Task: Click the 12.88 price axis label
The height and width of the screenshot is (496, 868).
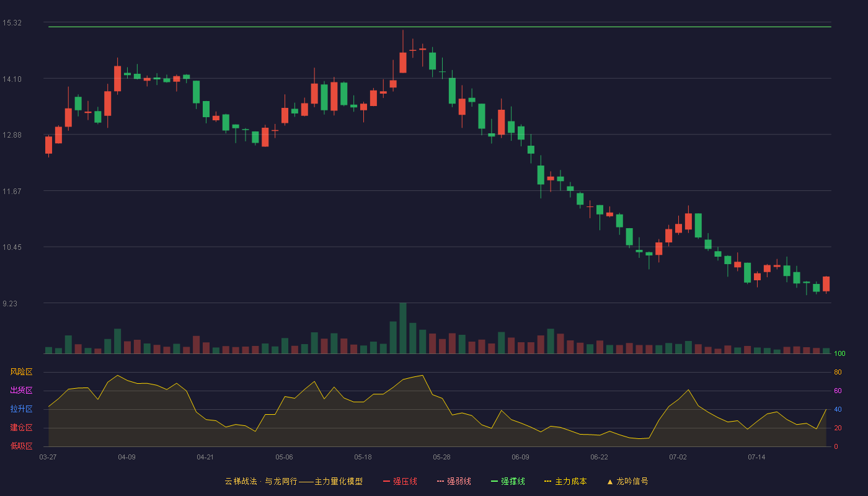Action: click(x=12, y=135)
